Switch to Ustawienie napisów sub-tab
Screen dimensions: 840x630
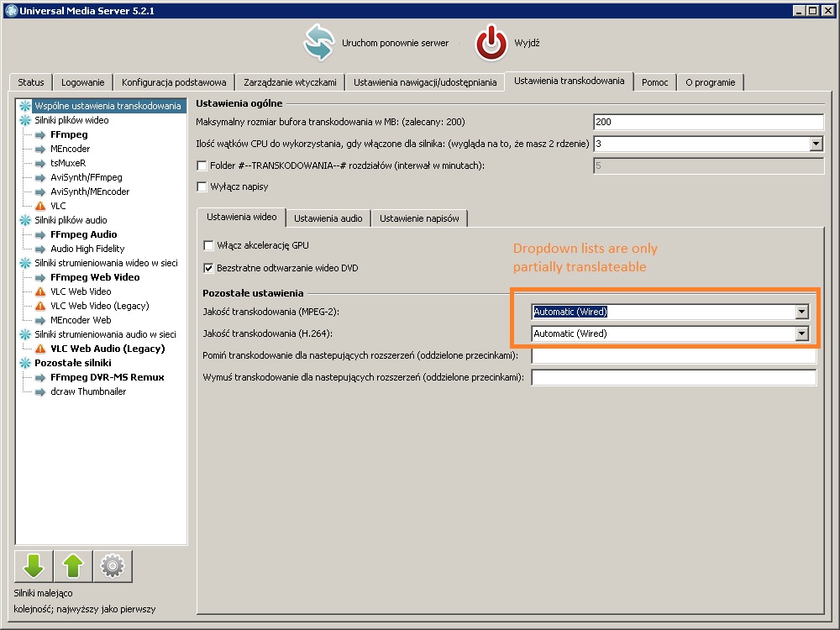(x=419, y=218)
